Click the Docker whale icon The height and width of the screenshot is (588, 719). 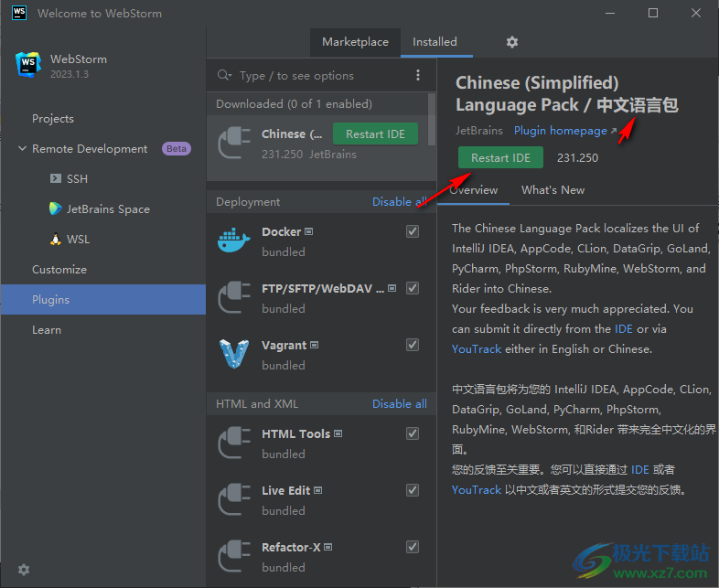pos(234,241)
